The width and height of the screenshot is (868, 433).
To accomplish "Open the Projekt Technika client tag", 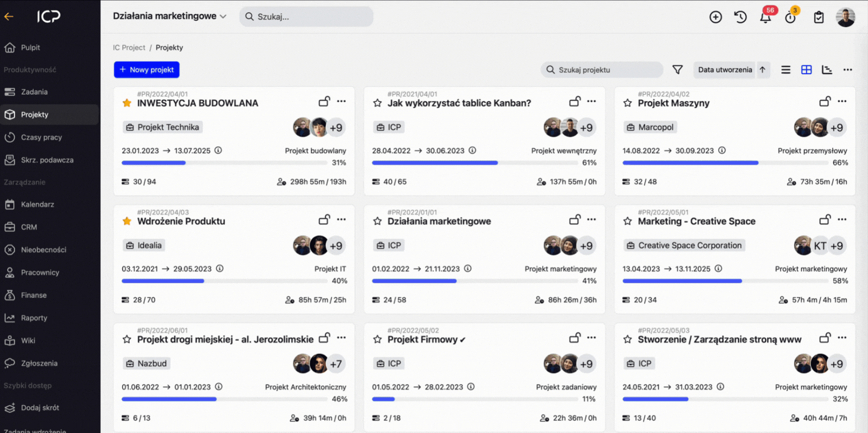I will pos(163,127).
